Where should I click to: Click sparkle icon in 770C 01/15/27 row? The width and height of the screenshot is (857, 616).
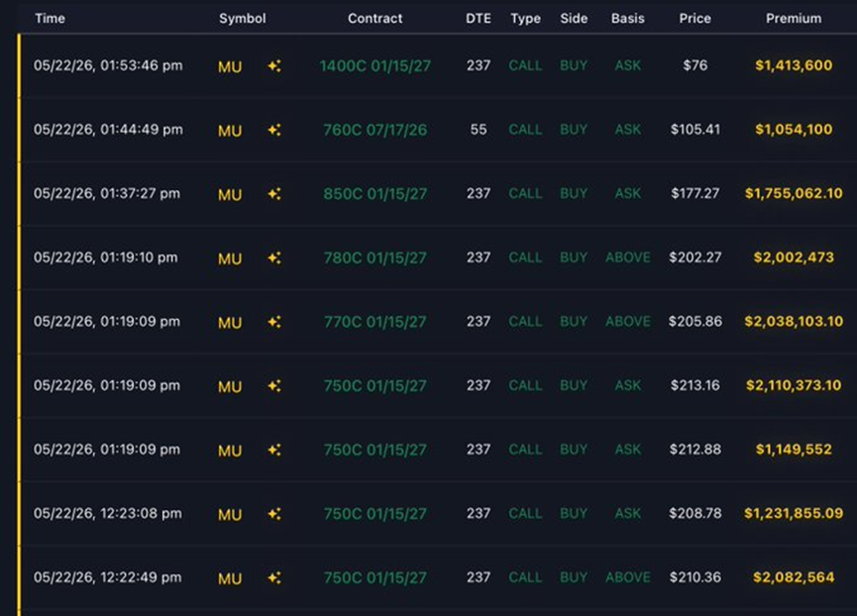(274, 322)
